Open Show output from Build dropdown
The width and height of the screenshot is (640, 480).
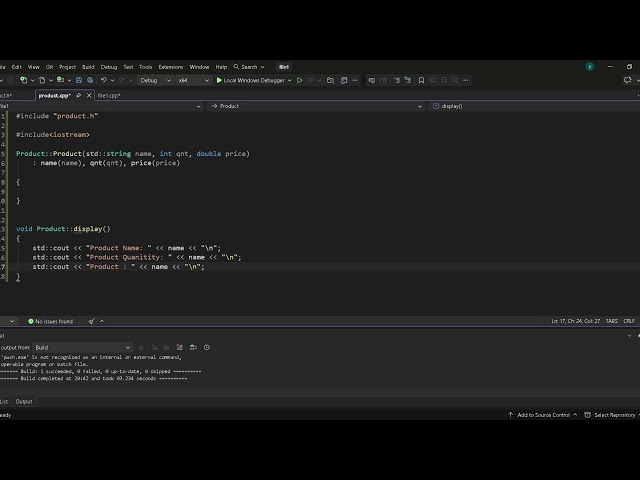pyautogui.click(x=82, y=347)
